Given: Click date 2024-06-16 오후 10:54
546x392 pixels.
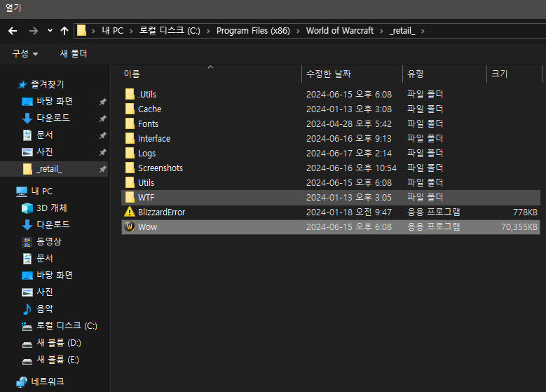Looking at the screenshot, I should [351, 168].
